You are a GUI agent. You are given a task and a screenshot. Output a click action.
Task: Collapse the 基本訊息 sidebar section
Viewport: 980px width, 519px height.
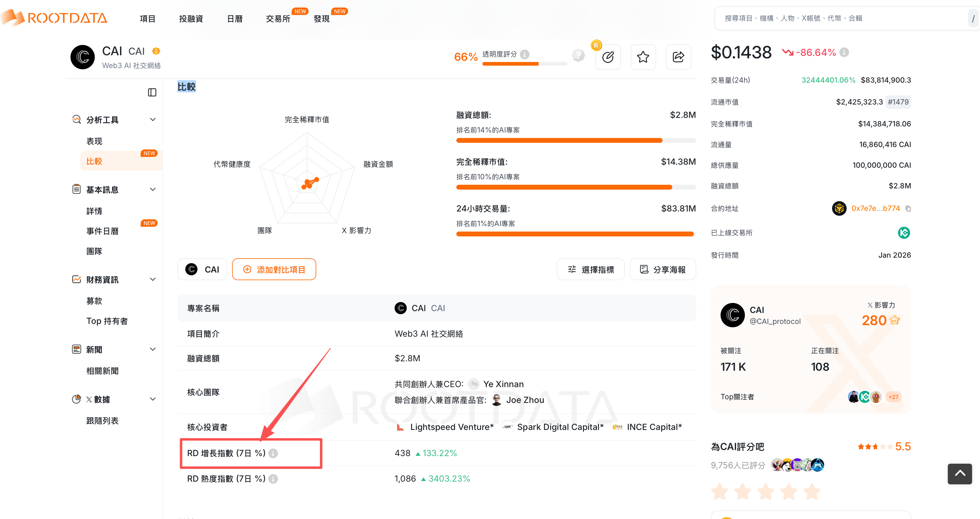(152, 190)
